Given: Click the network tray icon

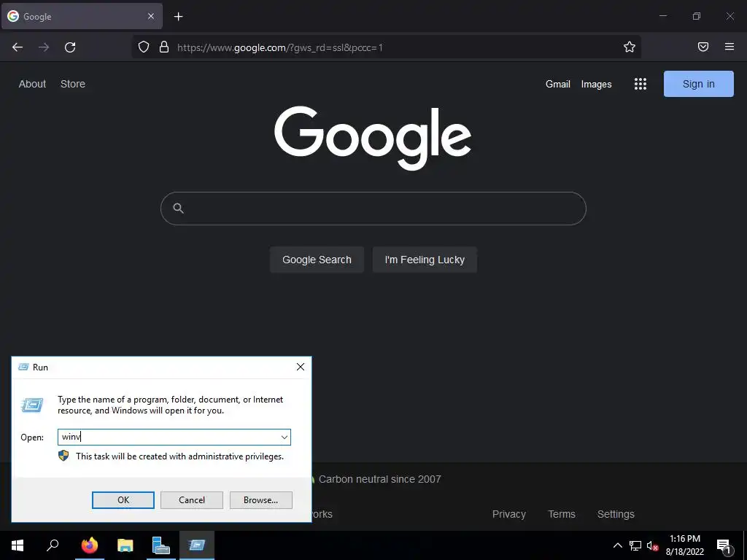Looking at the screenshot, I should pyautogui.click(x=635, y=545).
